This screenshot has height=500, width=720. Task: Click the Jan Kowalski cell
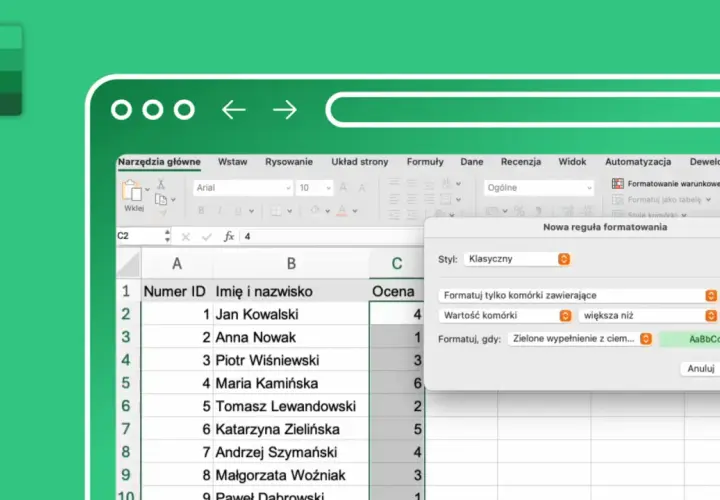coord(291,314)
